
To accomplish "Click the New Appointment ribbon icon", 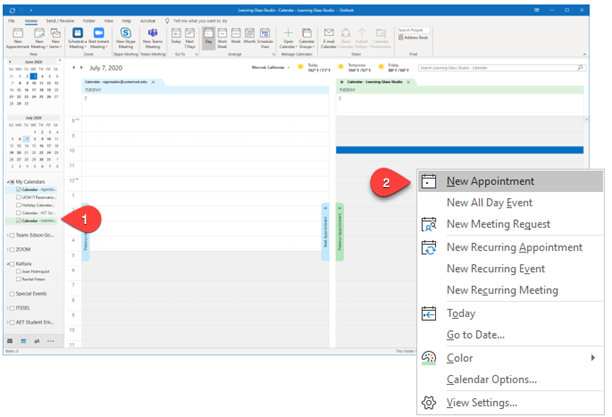I will pyautogui.click(x=18, y=38).
